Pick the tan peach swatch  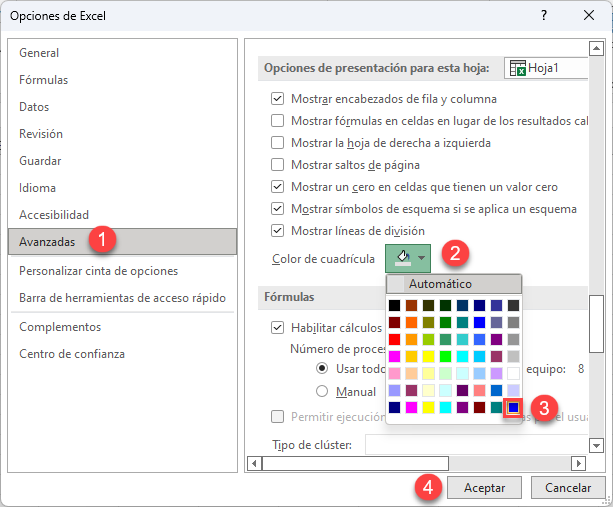411,373
